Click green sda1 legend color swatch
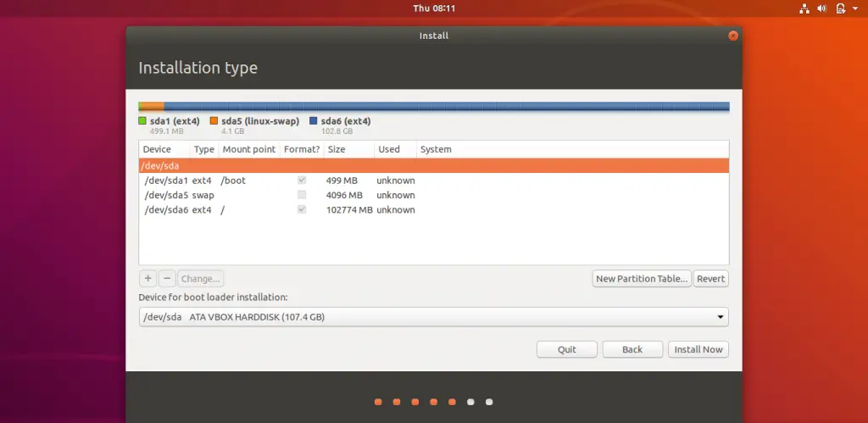 [142, 120]
